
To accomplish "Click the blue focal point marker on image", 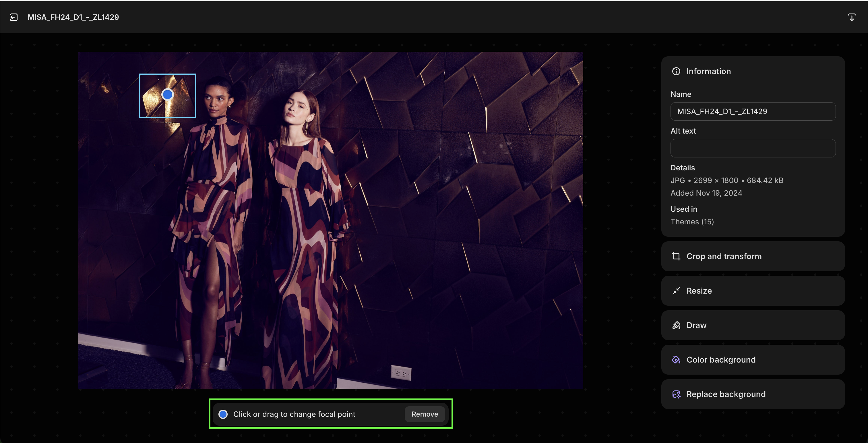I will 167,95.
